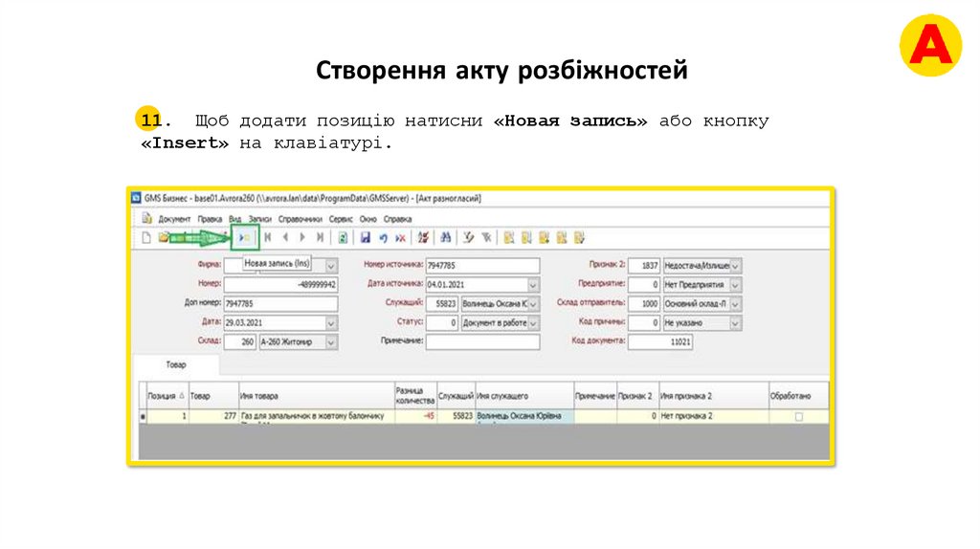Go to next record toolbar arrow
The width and height of the screenshot is (980, 549).
point(302,237)
